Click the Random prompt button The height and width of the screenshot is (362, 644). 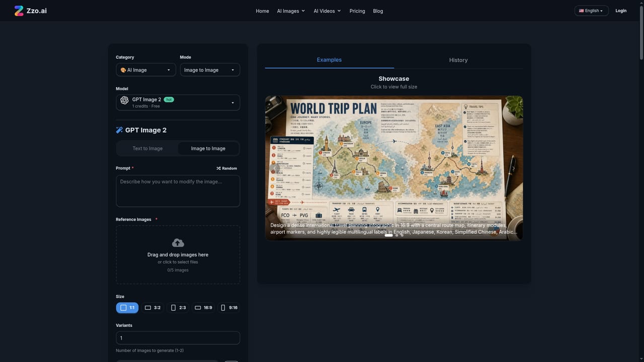pyautogui.click(x=226, y=168)
